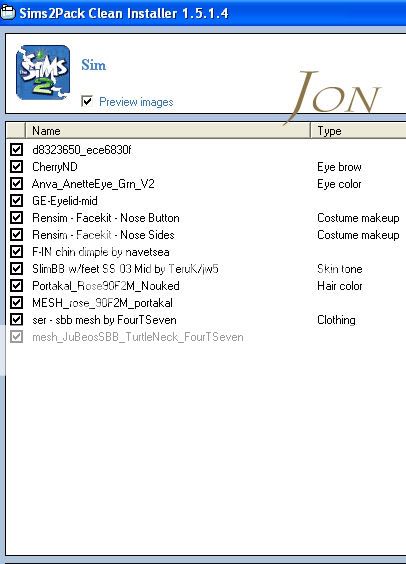Click the Preview images label

click(x=136, y=102)
